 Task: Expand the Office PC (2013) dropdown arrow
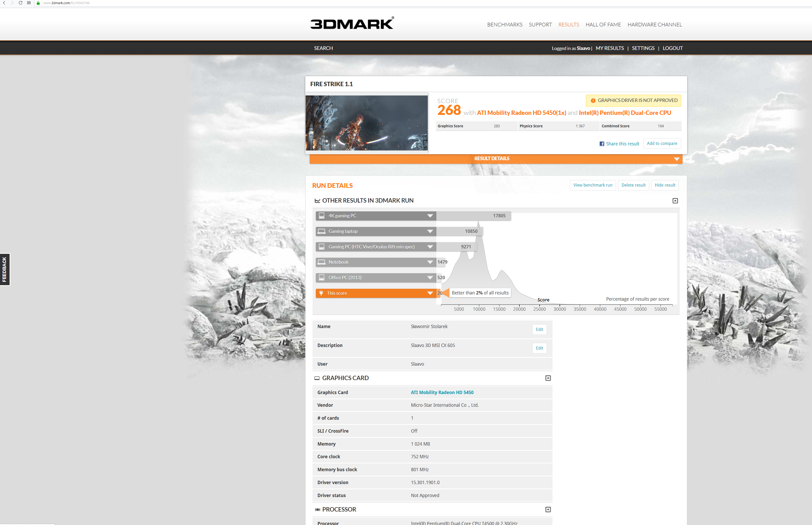430,278
